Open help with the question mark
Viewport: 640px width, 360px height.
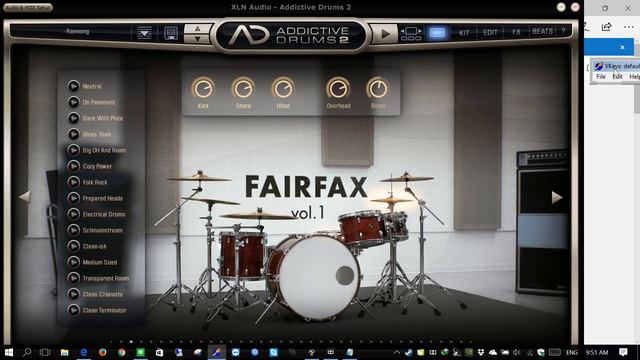[563, 31]
